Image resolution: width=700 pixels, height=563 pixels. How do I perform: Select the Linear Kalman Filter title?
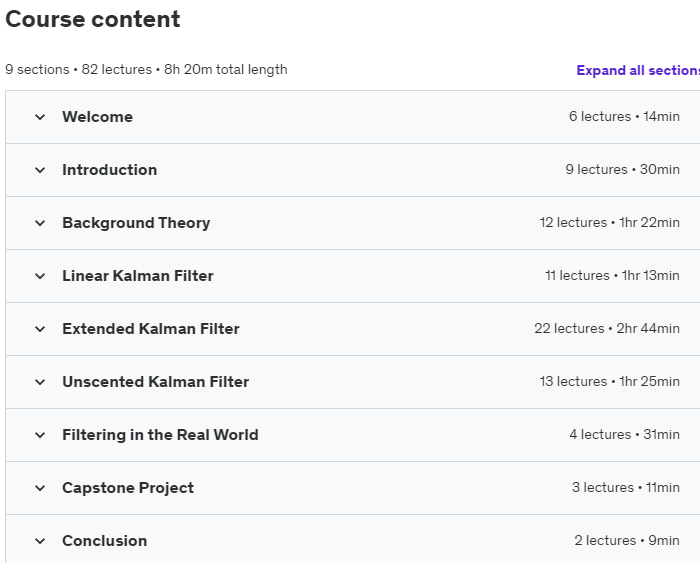[x=138, y=275]
